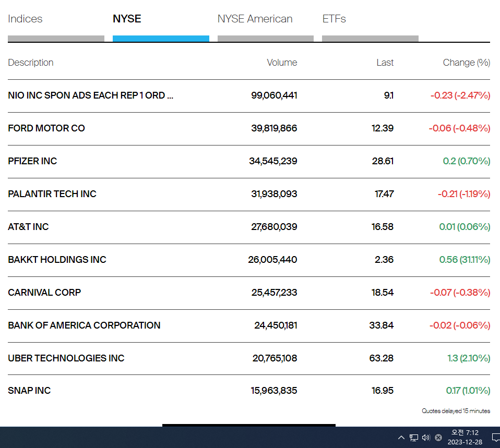Click Palantir last price 17.47

384,193
